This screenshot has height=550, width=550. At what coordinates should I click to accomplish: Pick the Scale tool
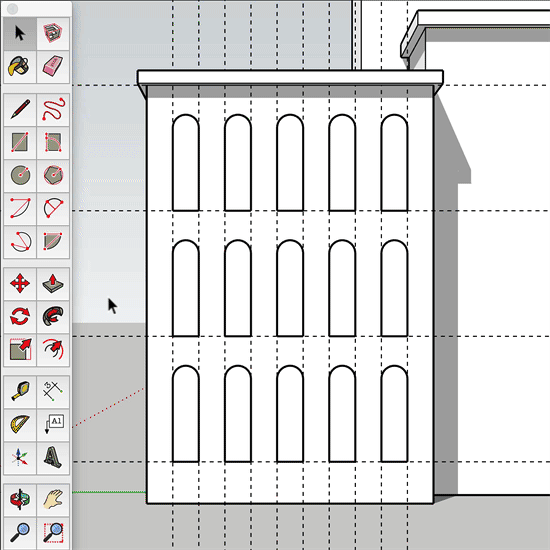coord(20,350)
